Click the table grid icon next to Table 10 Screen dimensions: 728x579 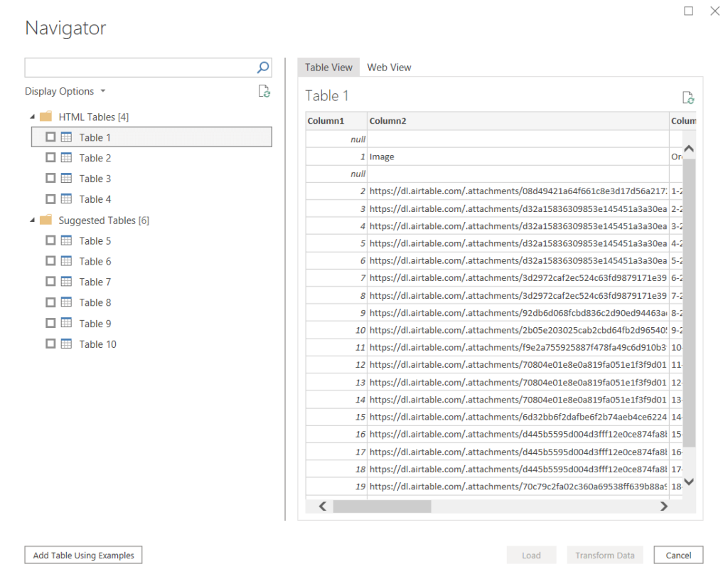(x=68, y=344)
